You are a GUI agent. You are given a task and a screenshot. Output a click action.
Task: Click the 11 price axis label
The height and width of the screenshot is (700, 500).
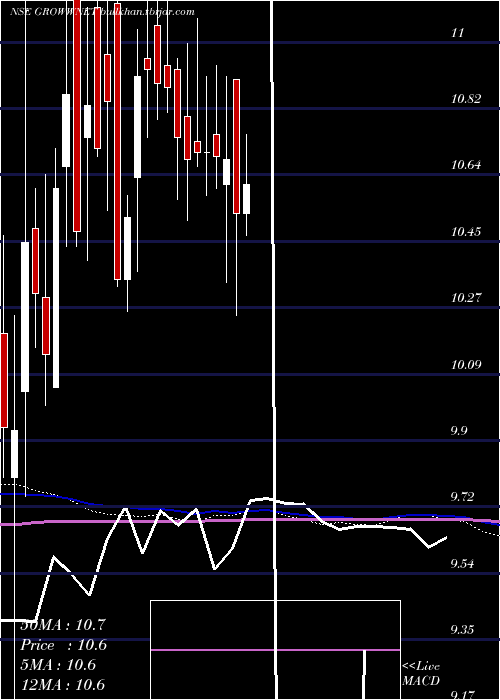click(x=458, y=33)
